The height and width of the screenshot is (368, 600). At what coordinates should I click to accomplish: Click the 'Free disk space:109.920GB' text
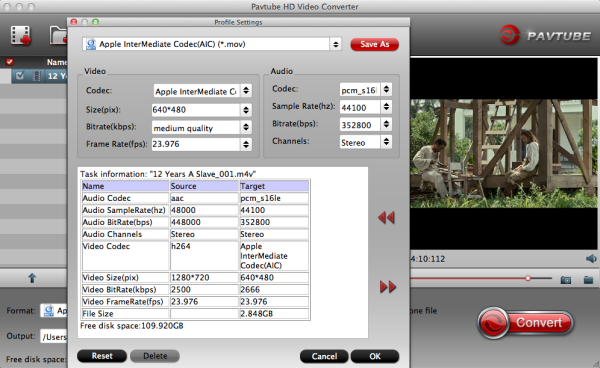point(132,326)
